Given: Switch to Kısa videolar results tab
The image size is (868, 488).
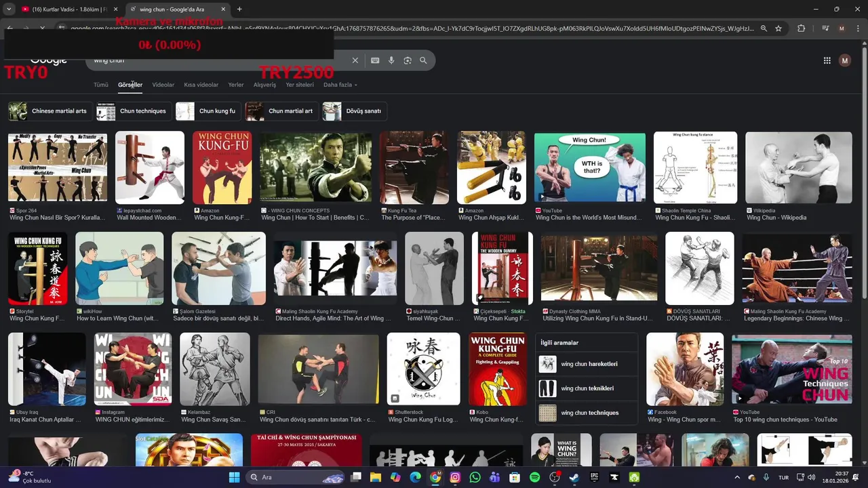Looking at the screenshot, I should click(x=201, y=85).
